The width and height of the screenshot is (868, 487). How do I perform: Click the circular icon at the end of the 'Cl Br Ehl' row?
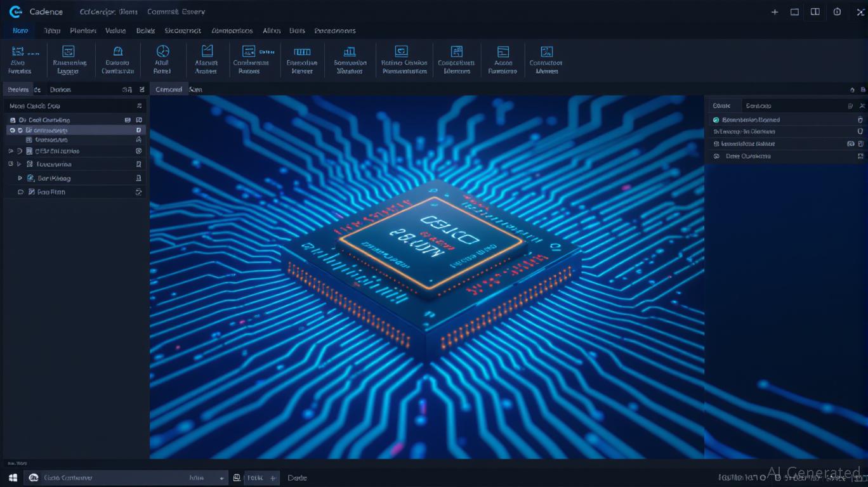pyautogui.click(x=139, y=151)
